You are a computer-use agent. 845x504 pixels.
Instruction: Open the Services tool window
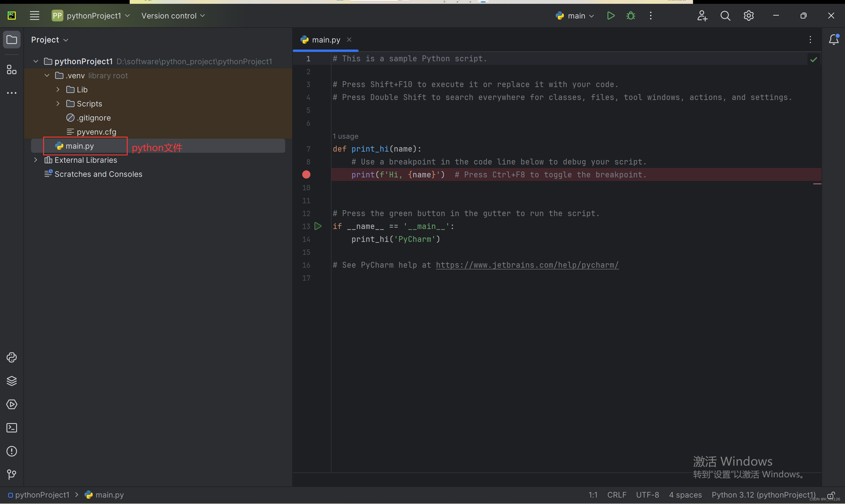click(11, 405)
